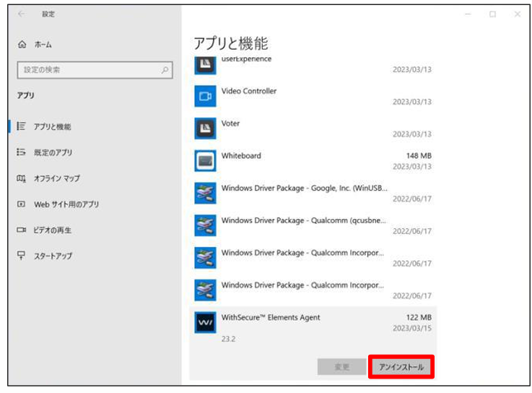Viewport: 532px width, 393px height.
Task: Click the Whiteboard app icon
Action: coord(205,160)
